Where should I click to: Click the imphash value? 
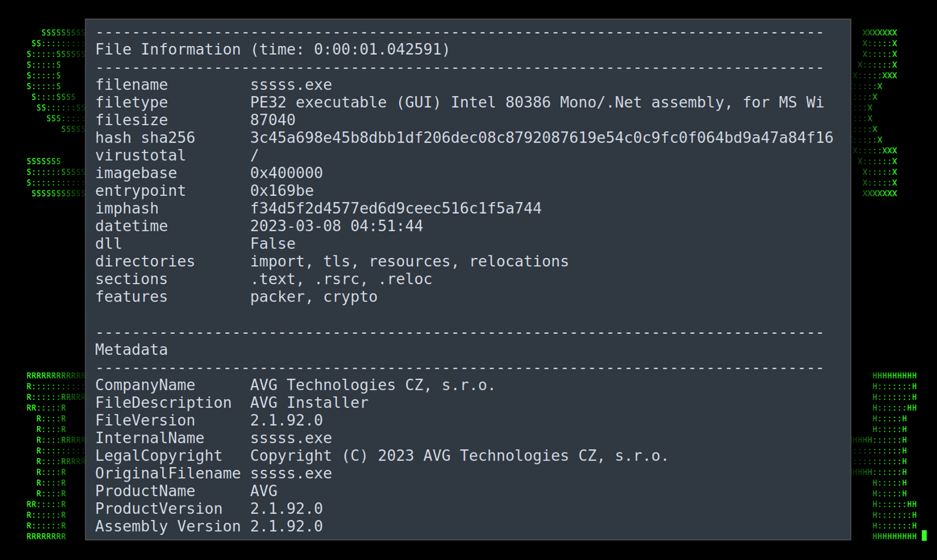(x=396, y=208)
